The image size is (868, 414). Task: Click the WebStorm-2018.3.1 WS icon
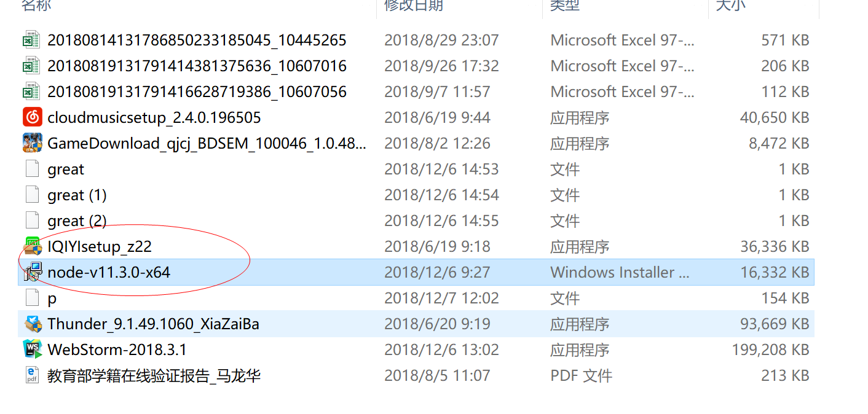pyautogui.click(x=32, y=349)
